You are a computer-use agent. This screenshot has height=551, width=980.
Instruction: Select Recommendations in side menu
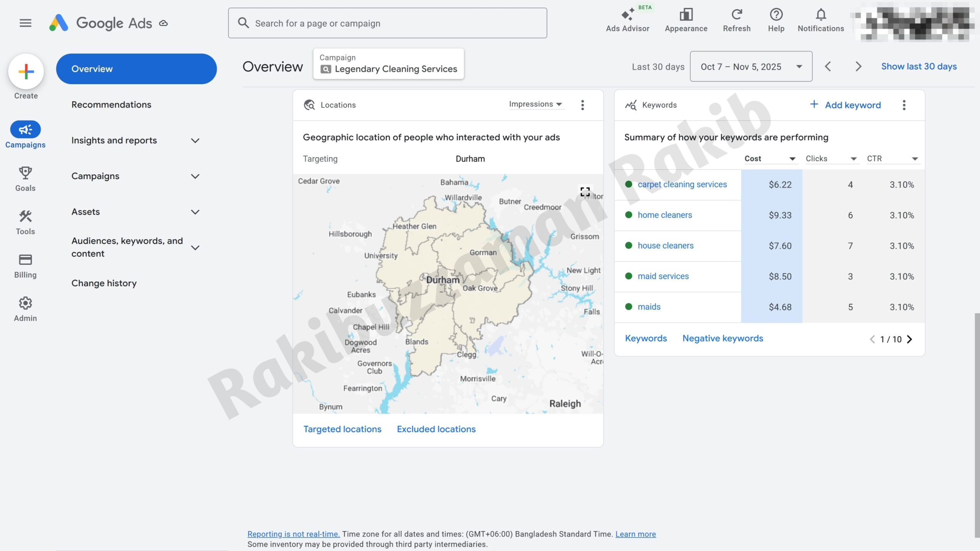tap(111, 104)
